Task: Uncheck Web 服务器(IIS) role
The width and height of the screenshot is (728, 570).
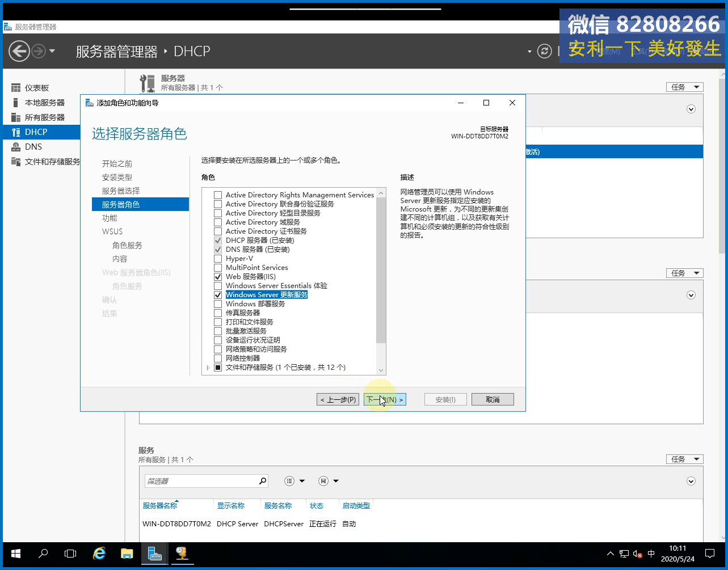Action: tap(218, 277)
